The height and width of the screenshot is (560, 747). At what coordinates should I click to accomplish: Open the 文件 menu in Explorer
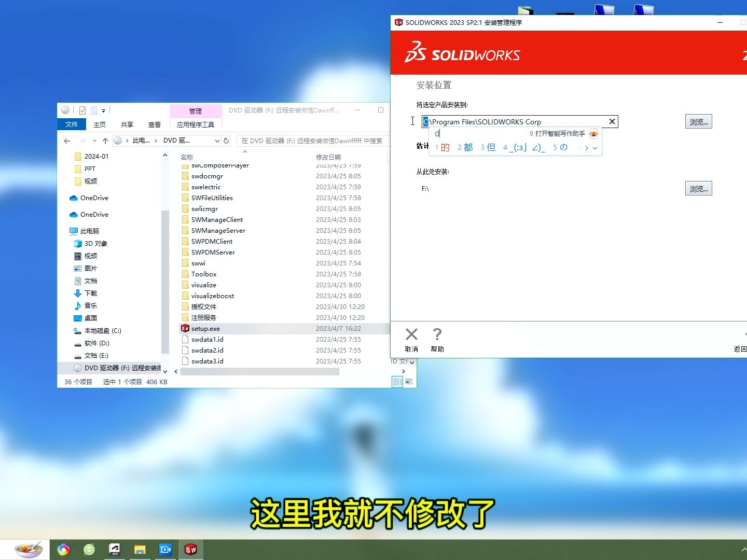tap(72, 124)
